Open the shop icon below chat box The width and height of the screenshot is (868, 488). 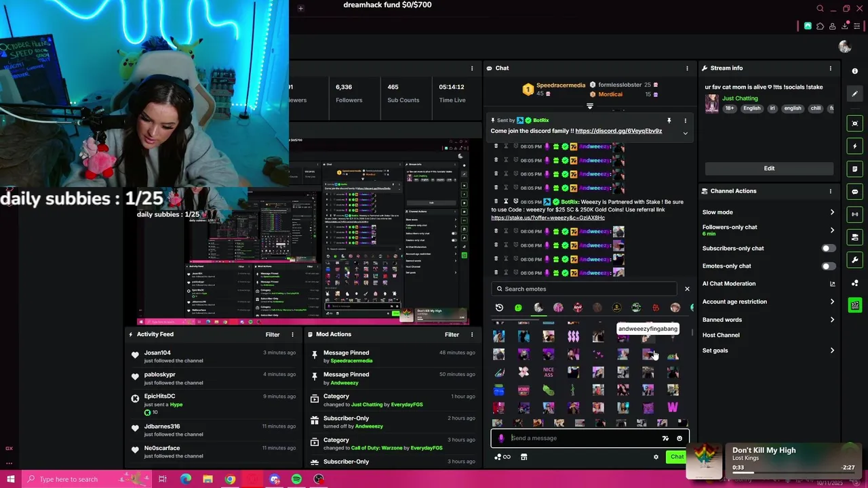pyautogui.click(x=524, y=457)
